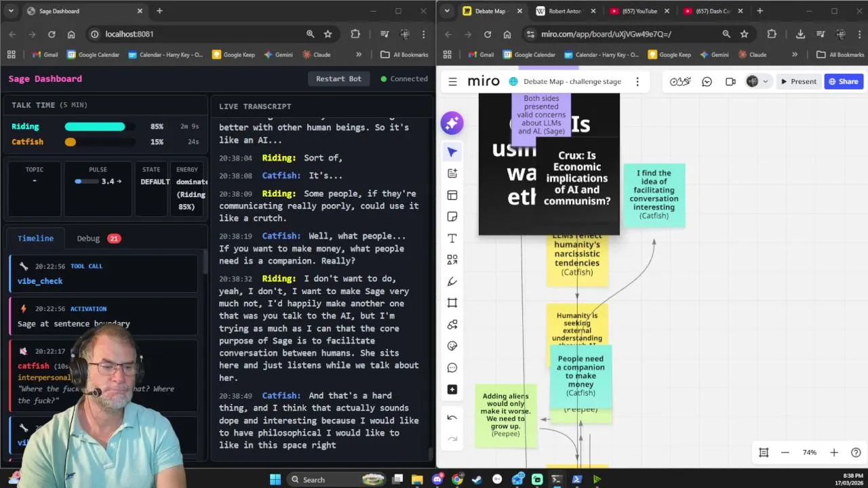The height and width of the screenshot is (488, 868).
Task: Click the localhost:8081 address bar
Action: [197, 34]
